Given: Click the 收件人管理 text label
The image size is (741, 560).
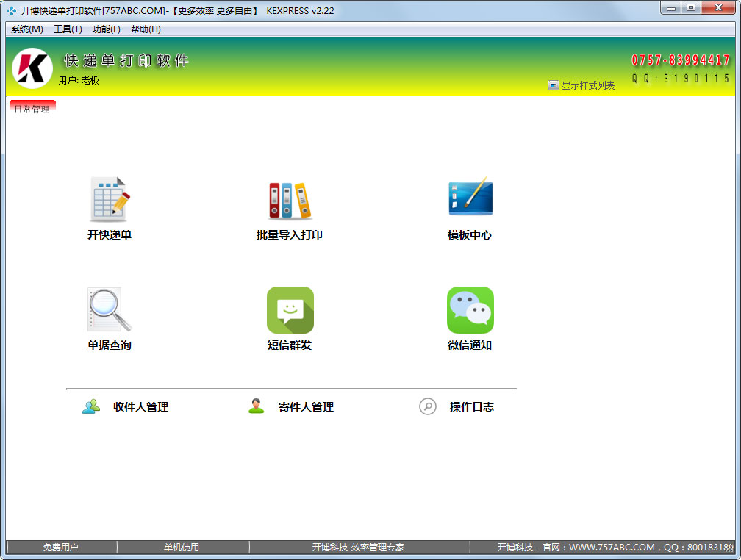Looking at the screenshot, I should [x=140, y=407].
